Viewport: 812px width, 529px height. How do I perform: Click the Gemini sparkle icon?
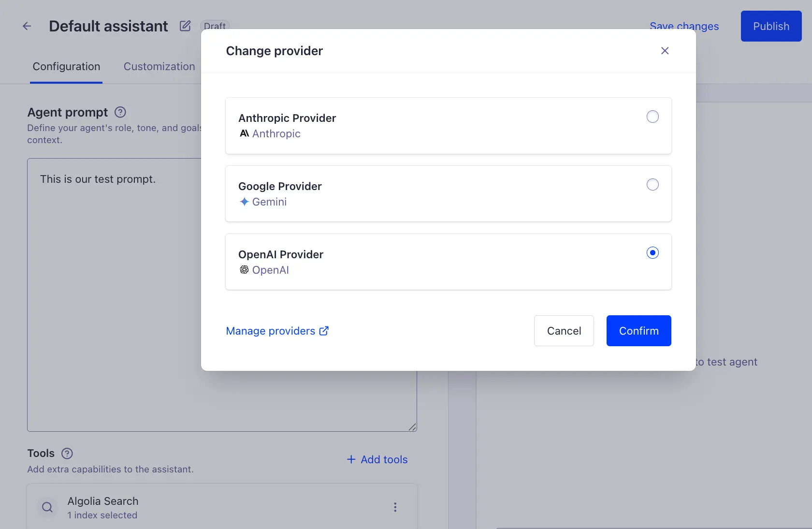pyautogui.click(x=244, y=202)
